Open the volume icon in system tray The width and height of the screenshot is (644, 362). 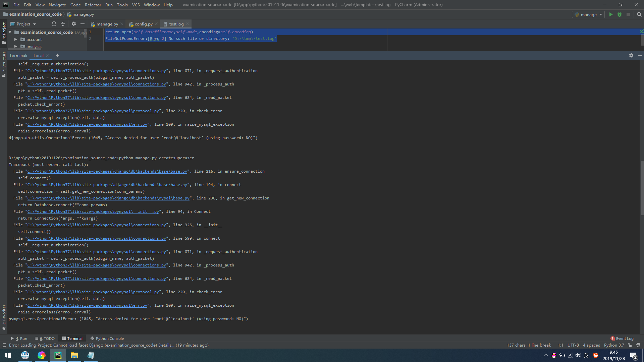[578, 355]
